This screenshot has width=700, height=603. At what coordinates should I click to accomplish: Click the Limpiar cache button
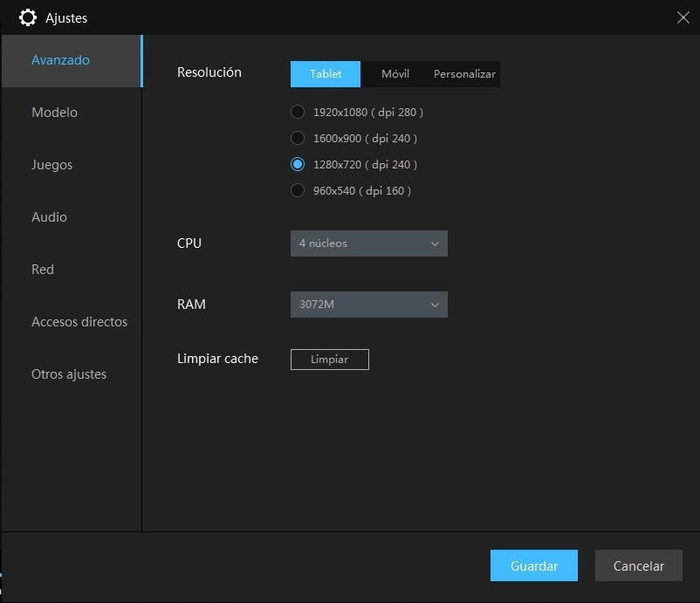pyautogui.click(x=329, y=360)
